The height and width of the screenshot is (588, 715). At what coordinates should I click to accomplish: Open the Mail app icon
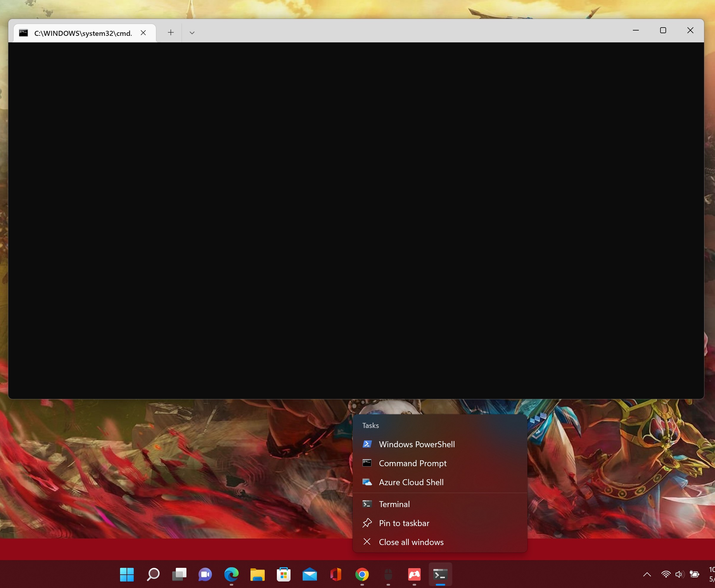tap(309, 574)
